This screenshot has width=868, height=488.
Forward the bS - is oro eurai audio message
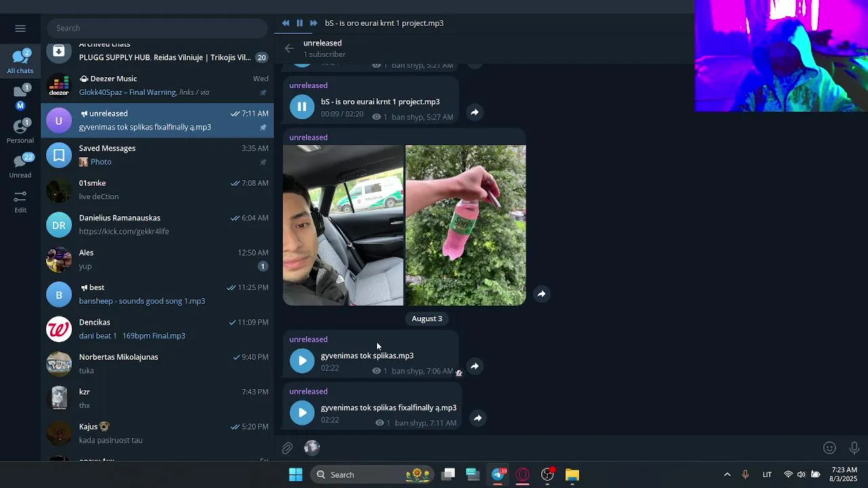(x=475, y=113)
